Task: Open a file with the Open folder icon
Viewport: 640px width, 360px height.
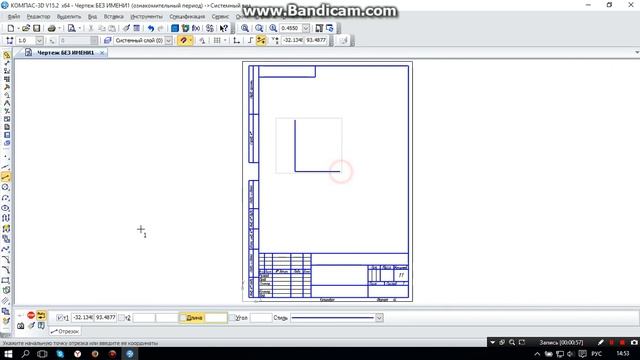Action: point(26,28)
